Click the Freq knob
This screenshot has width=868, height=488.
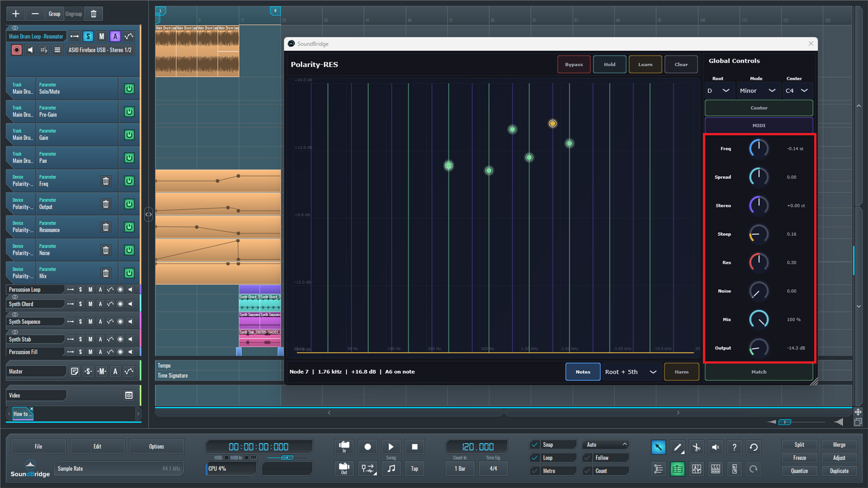pos(759,149)
